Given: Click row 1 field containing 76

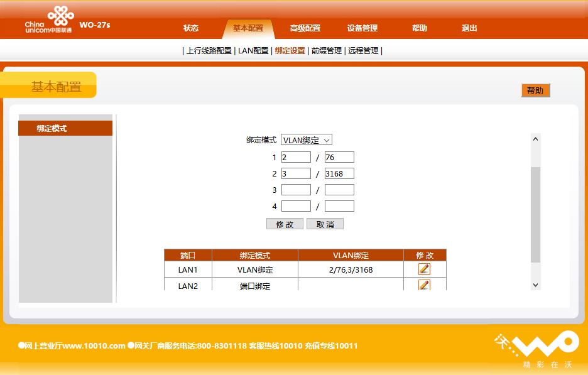Looking at the screenshot, I should pos(339,157).
